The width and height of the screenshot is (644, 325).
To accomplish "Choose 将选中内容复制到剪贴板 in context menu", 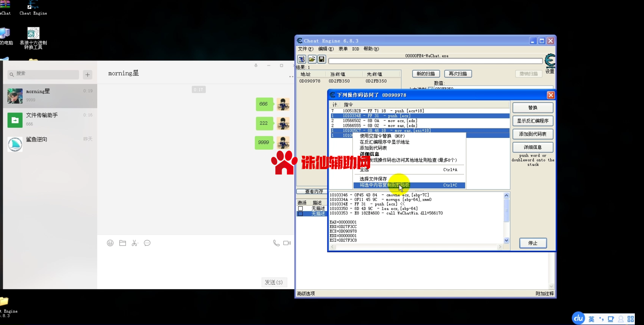I will 409,185.
